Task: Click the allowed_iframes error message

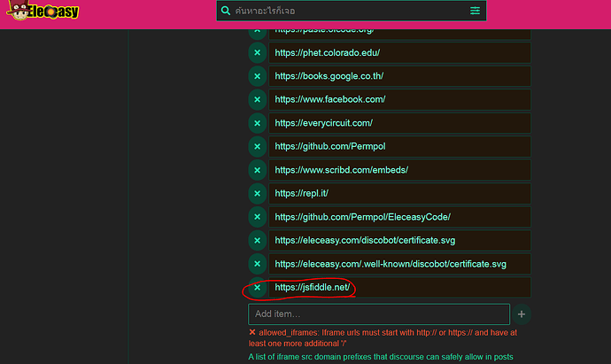Action: [383, 338]
